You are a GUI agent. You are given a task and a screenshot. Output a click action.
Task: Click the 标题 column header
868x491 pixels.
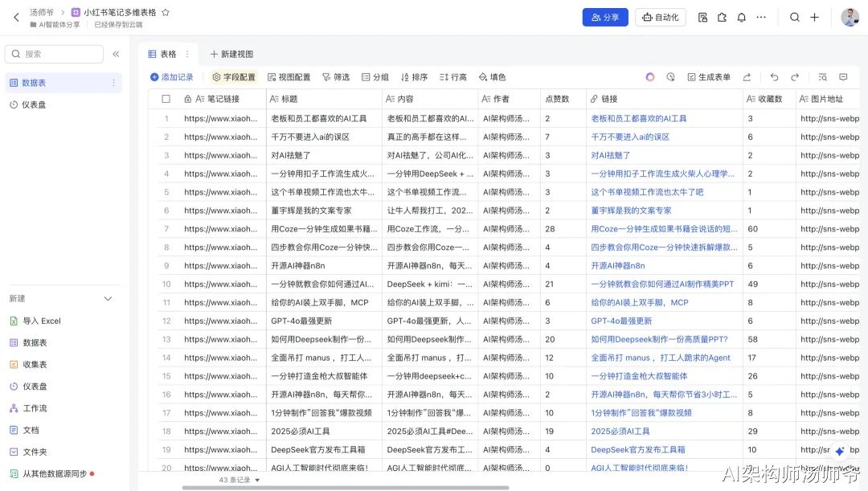pos(324,99)
